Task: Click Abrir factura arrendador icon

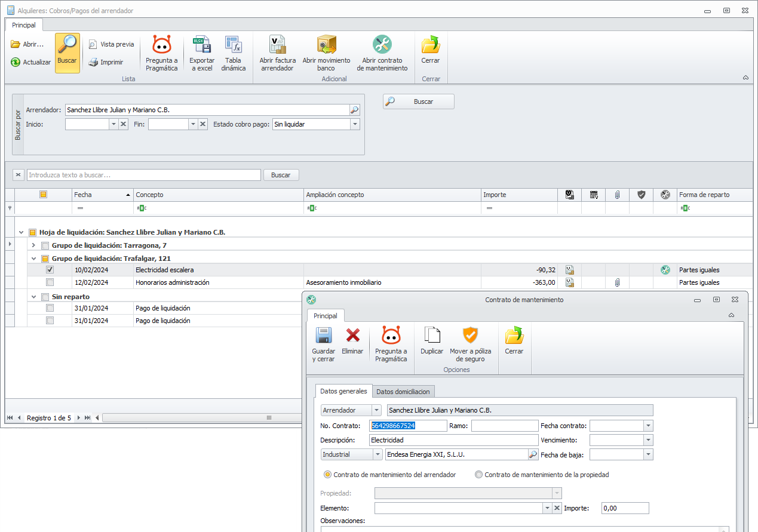Action: 277,45
